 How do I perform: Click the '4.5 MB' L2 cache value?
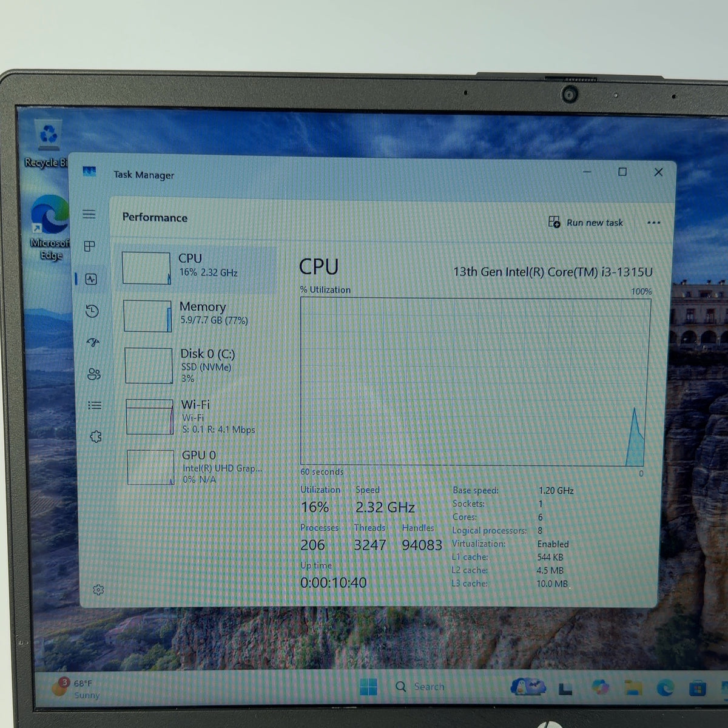click(x=550, y=570)
